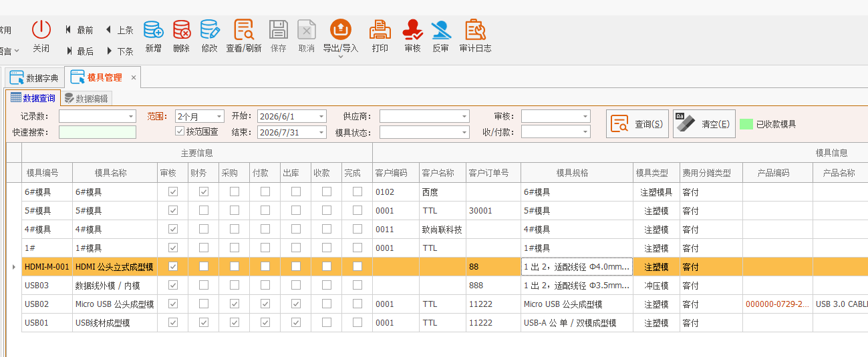Click the Delete (删除) database icon
The image size is (868, 357).
click(181, 29)
